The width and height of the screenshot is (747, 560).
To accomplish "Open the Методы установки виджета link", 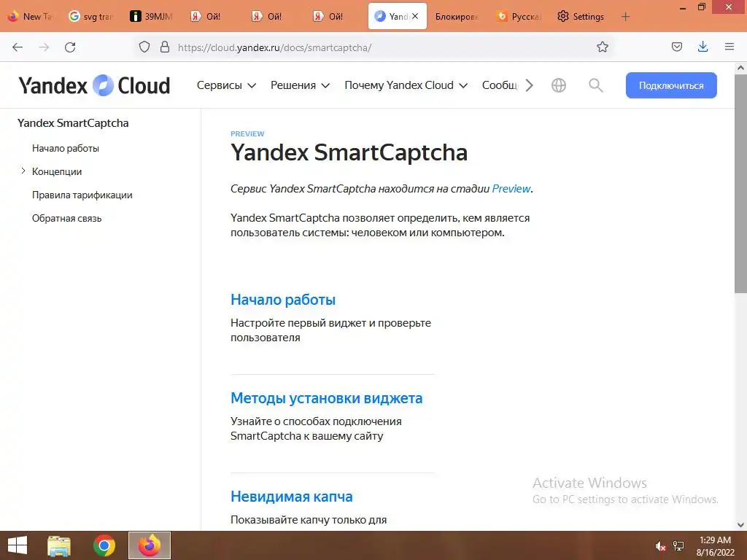I will tap(326, 398).
